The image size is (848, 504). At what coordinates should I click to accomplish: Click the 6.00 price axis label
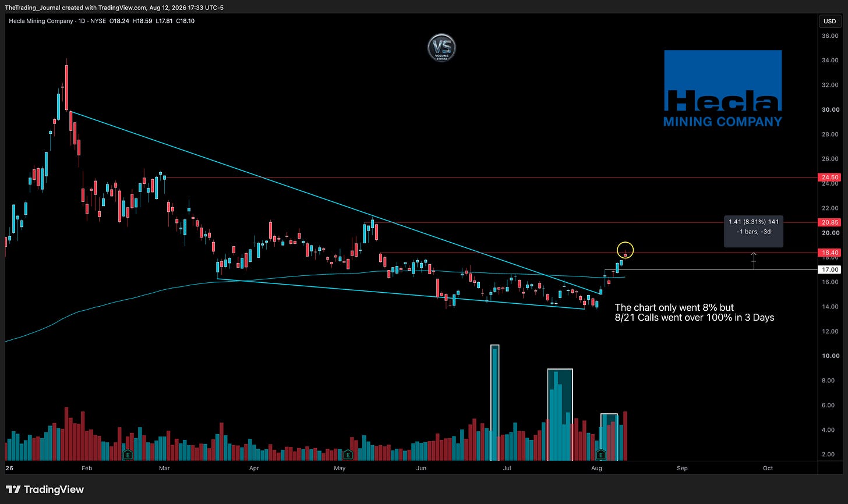pos(829,406)
